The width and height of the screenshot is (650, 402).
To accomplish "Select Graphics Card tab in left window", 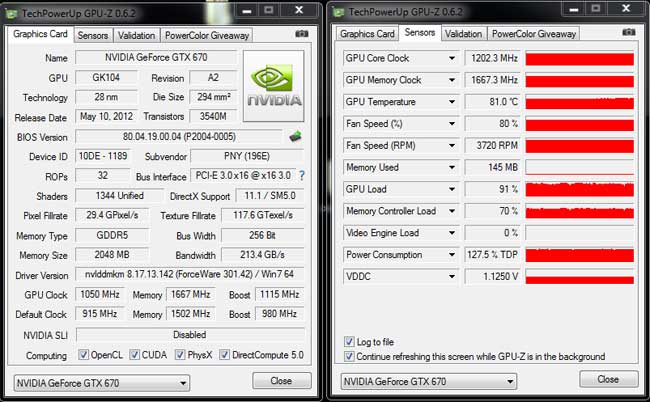I will coord(40,34).
